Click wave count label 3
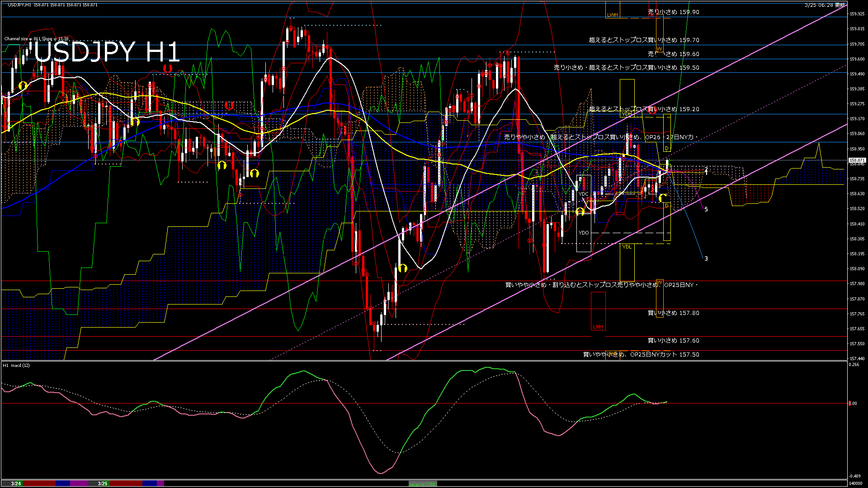The width and height of the screenshot is (868, 488). (706, 259)
